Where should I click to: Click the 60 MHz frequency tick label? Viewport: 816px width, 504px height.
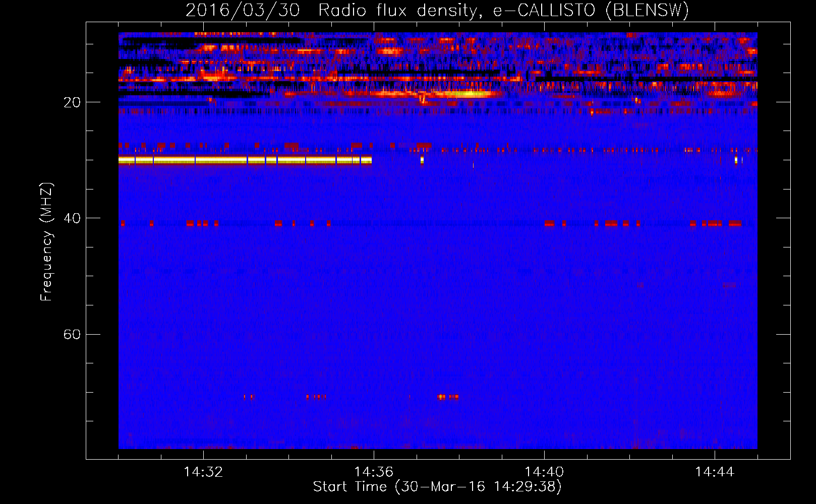[72, 334]
